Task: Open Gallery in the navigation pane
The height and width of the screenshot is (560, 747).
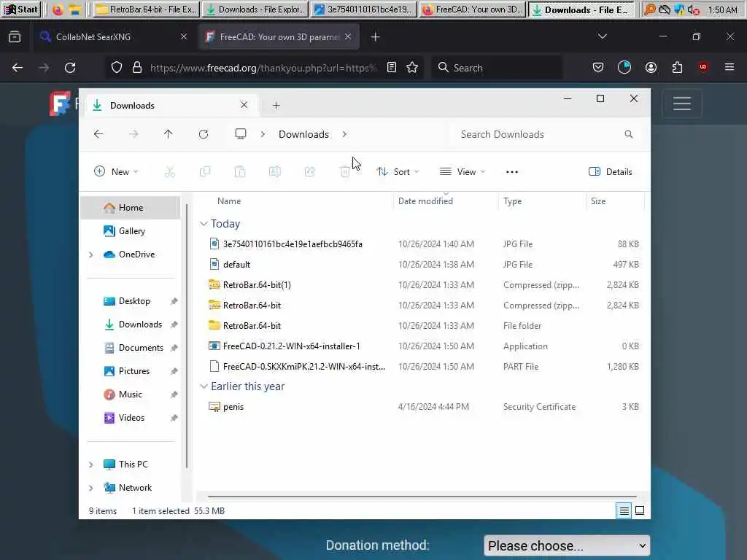Action: 131,231
